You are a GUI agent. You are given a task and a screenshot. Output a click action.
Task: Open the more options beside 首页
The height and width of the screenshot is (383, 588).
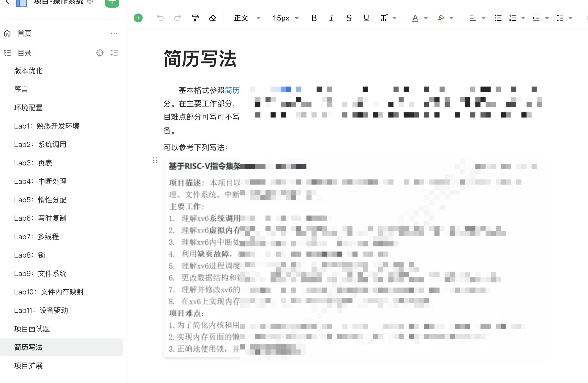click(x=114, y=33)
